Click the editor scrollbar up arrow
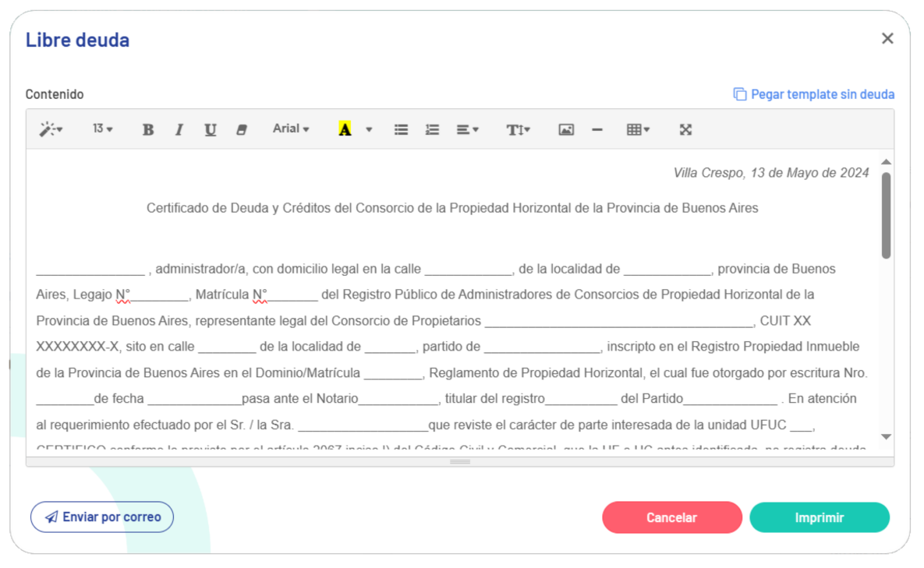 pos(887,162)
